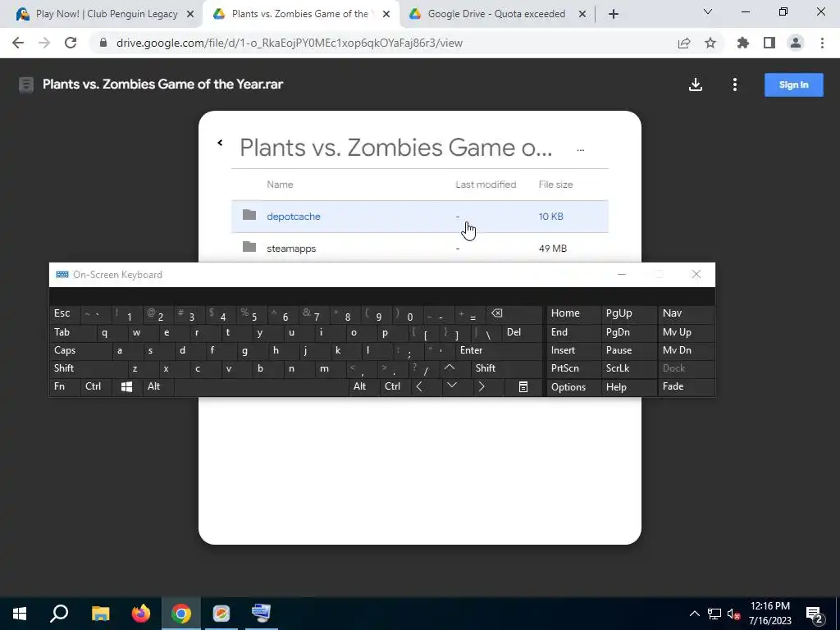Bookmark this page with star icon
840x630 pixels.
click(710, 43)
